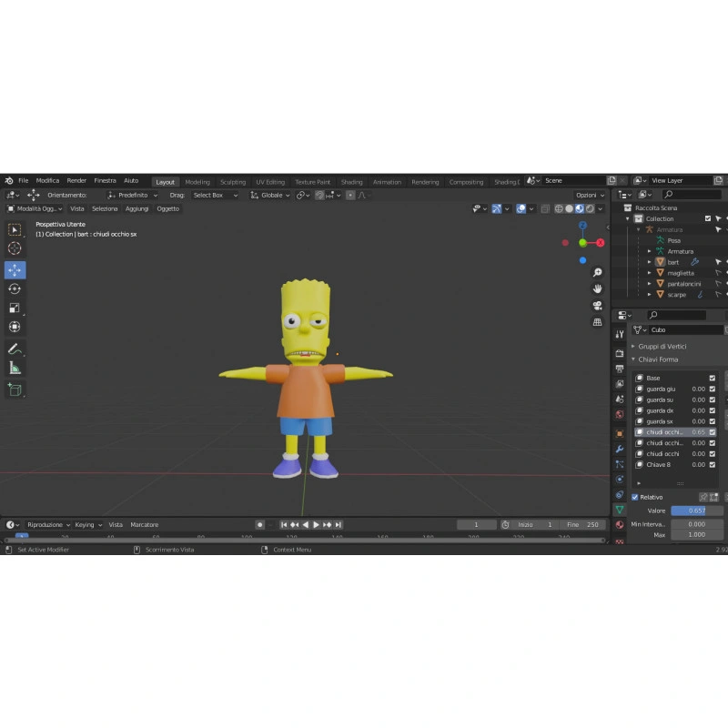
Task: Activate the 3D Cursor tool
Action: [x=15, y=248]
